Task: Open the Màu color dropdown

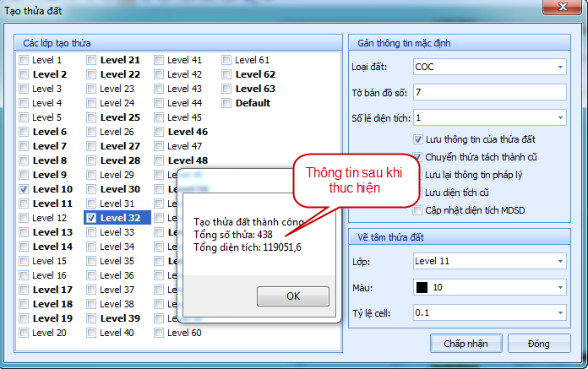Action: click(559, 288)
